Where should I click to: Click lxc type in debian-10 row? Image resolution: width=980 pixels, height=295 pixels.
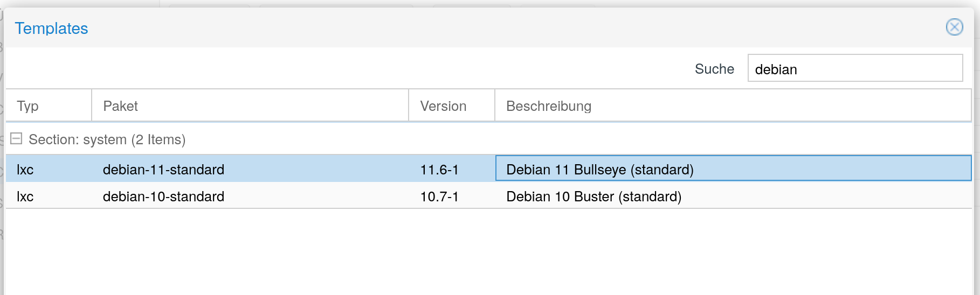tap(25, 196)
